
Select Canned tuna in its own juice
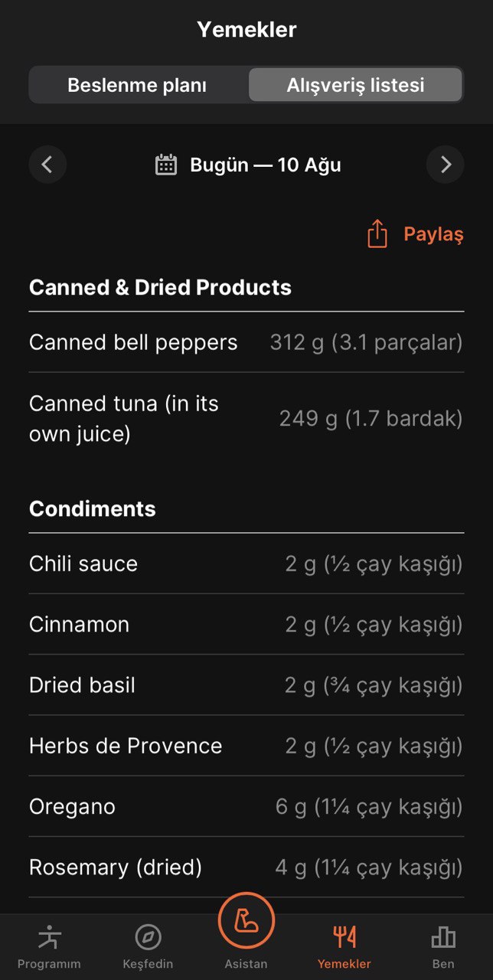coord(246,419)
